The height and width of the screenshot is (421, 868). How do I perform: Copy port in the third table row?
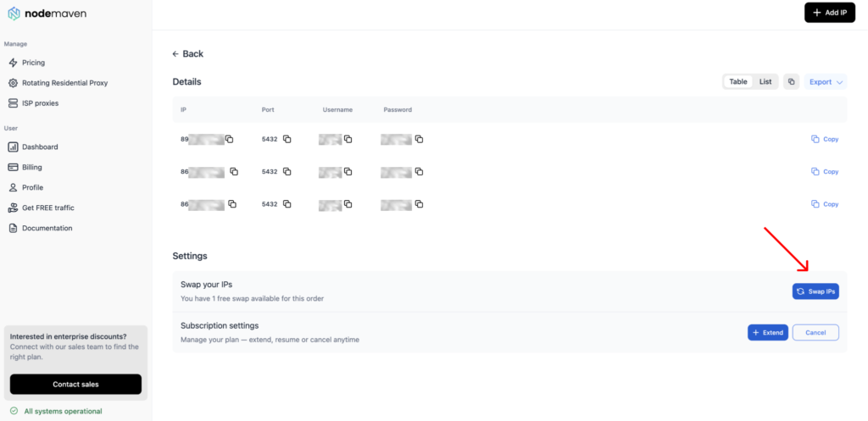287,204
